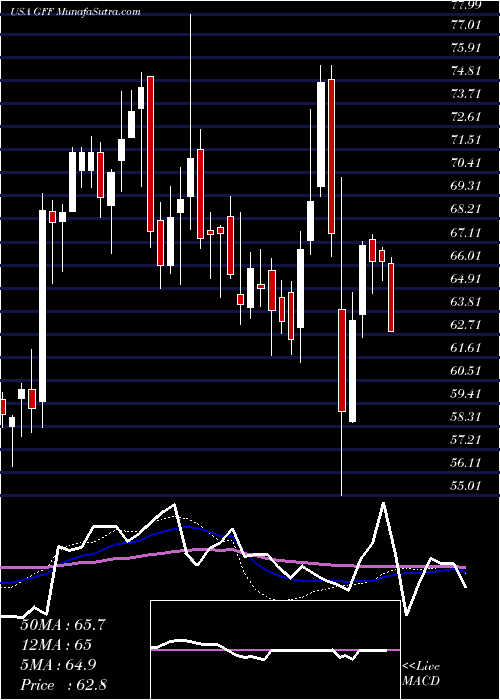Click the 58.31 price axis label
This screenshot has width=500, height=700.
[x=466, y=417]
